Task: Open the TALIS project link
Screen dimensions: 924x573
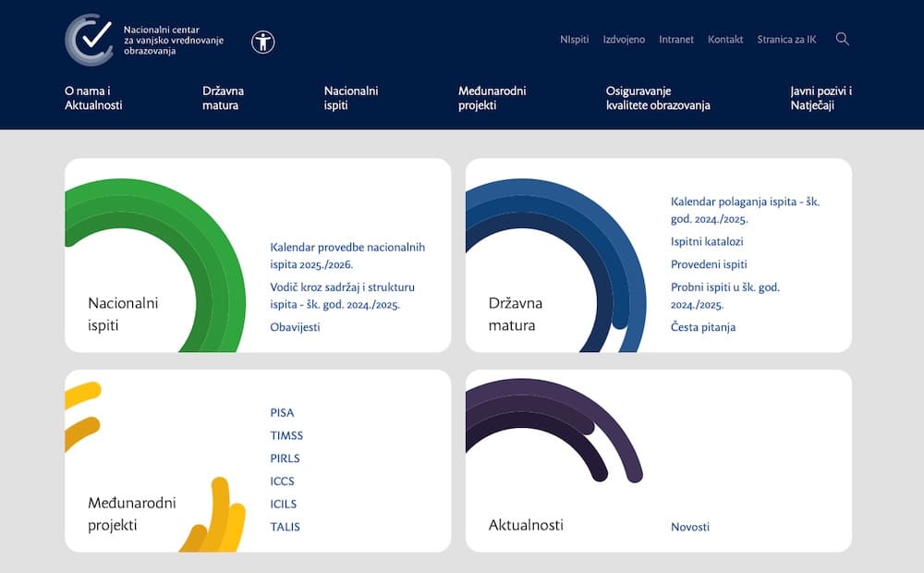Action: tap(285, 527)
